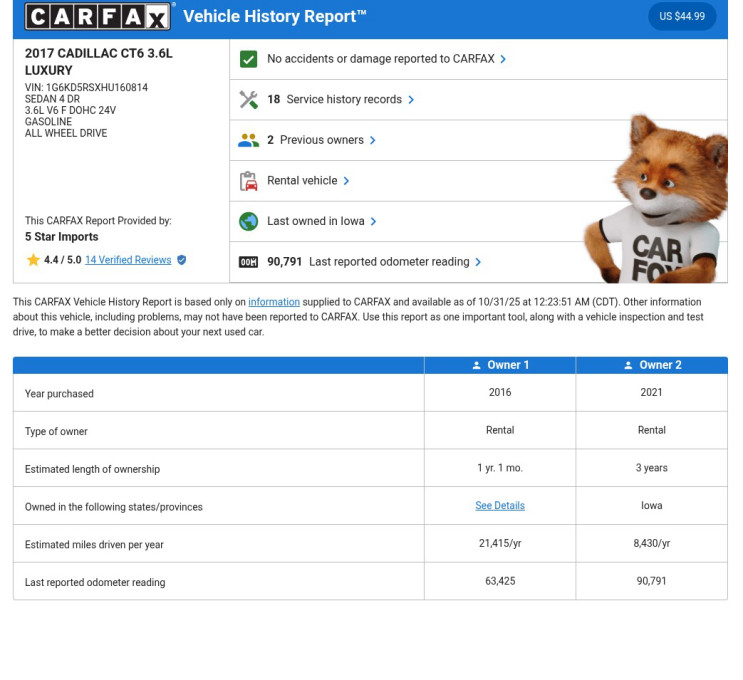Select the Owner 1 column header
The image size is (743, 680).
click(500, 365)
